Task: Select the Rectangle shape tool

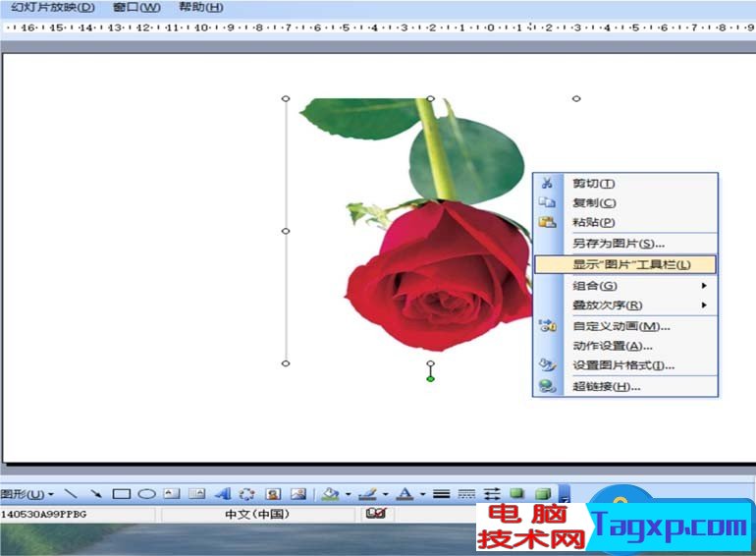Action: click(122, 494)
